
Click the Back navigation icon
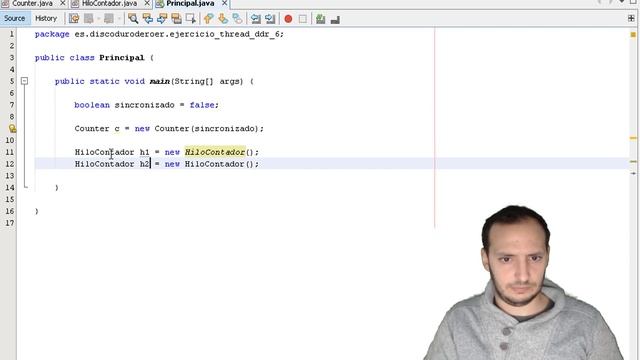click(89, 19)
